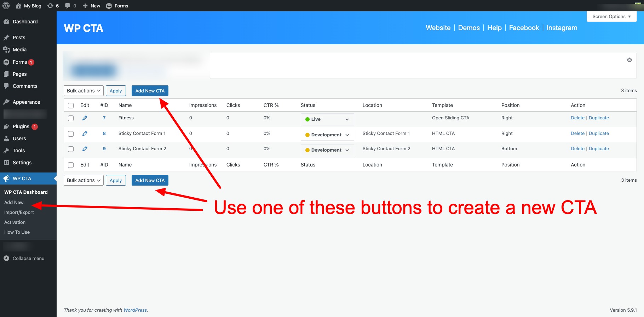Viewport: 644px width, 317px height.
Task: Edit Sticky Contact Form 1 via pencil icon
Action: coord(85,134)
